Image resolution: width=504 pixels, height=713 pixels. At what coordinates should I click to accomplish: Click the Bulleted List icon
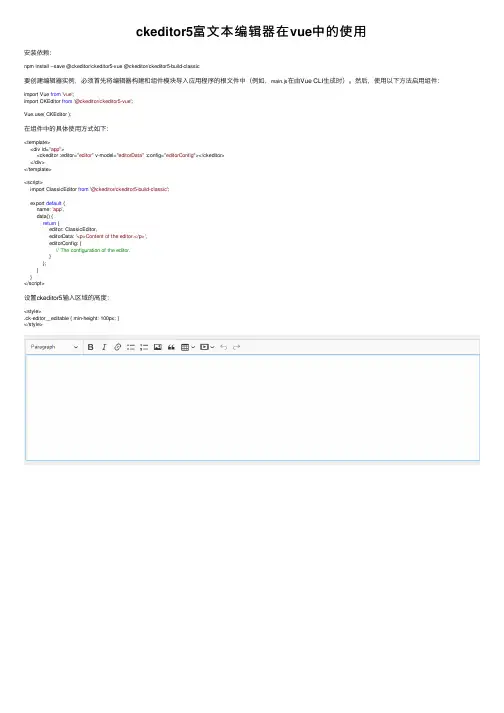[x=131, y=347]
